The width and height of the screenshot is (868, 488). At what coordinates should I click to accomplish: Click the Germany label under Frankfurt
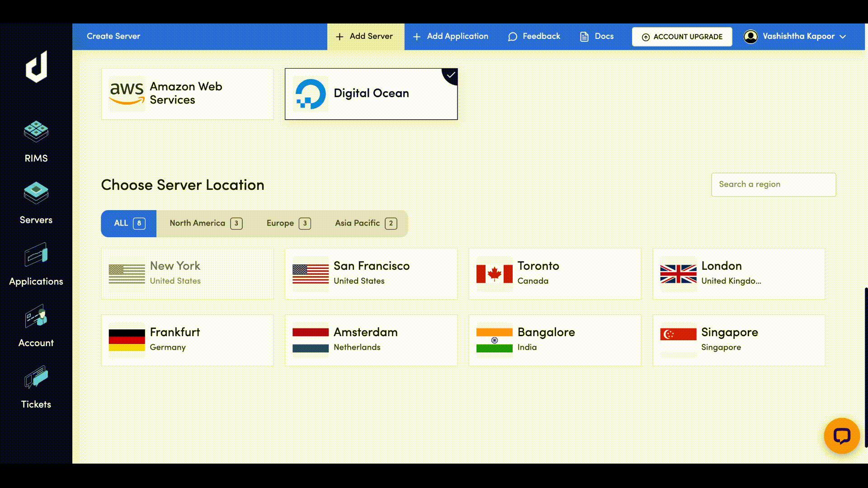point(168,347)
